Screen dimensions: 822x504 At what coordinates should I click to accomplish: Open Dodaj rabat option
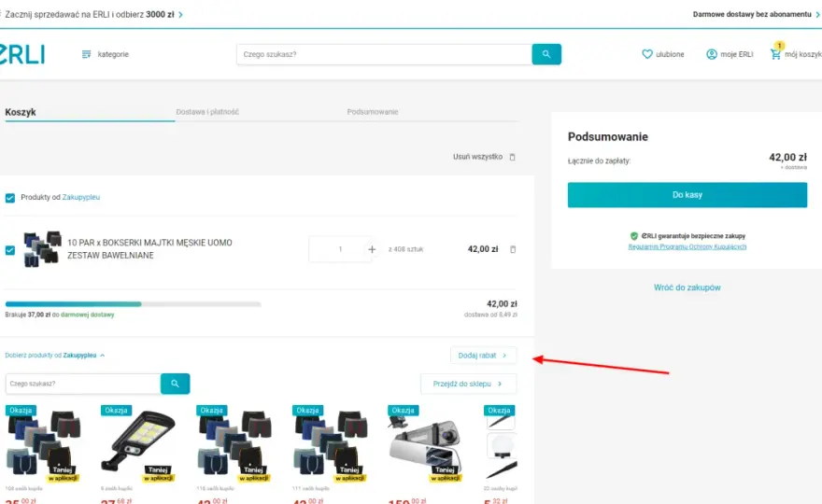483,356
